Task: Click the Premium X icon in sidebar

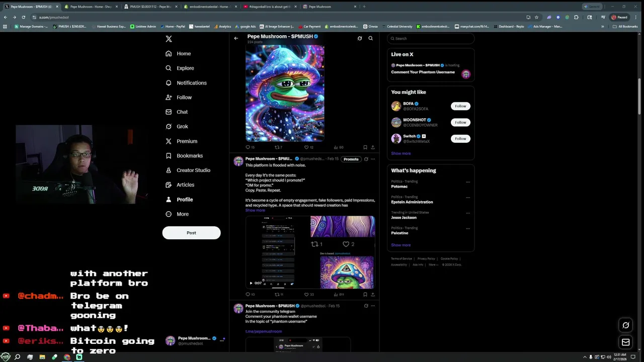Action: point(169,141)
